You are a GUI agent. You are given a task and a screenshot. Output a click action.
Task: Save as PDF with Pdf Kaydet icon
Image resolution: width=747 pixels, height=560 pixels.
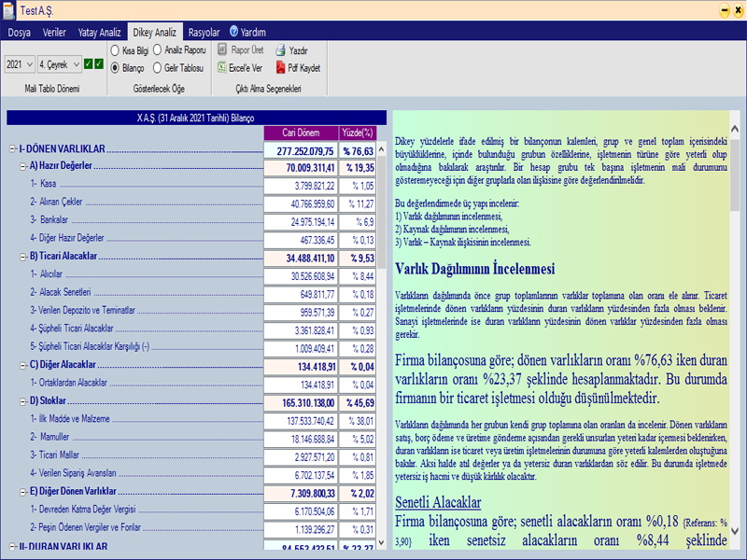point(280,67)
